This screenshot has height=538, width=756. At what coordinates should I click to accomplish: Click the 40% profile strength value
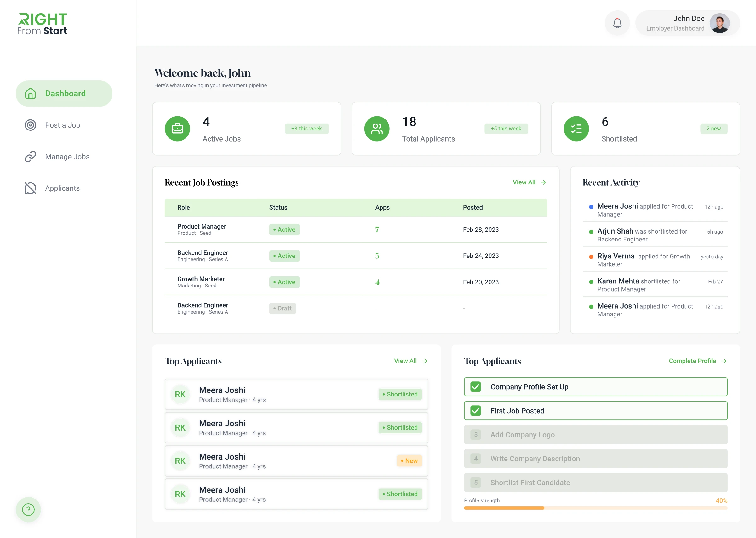coord(721,500)
